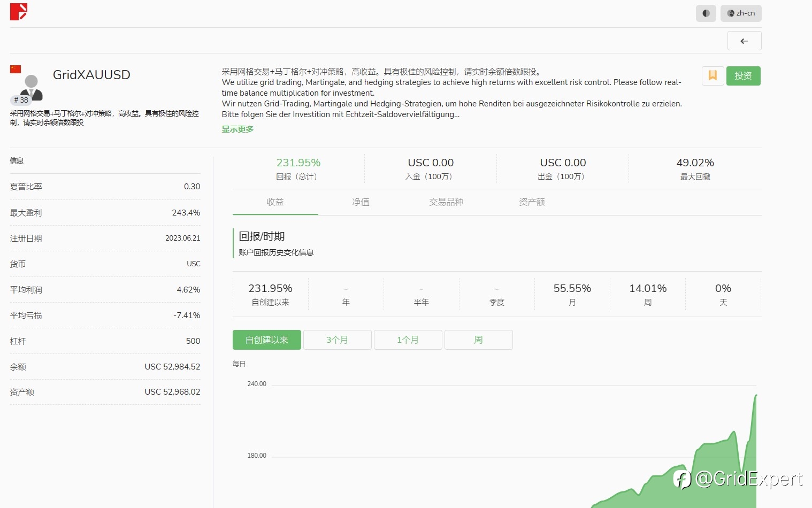Click the 回报/时期 section heading

[262, 236]
